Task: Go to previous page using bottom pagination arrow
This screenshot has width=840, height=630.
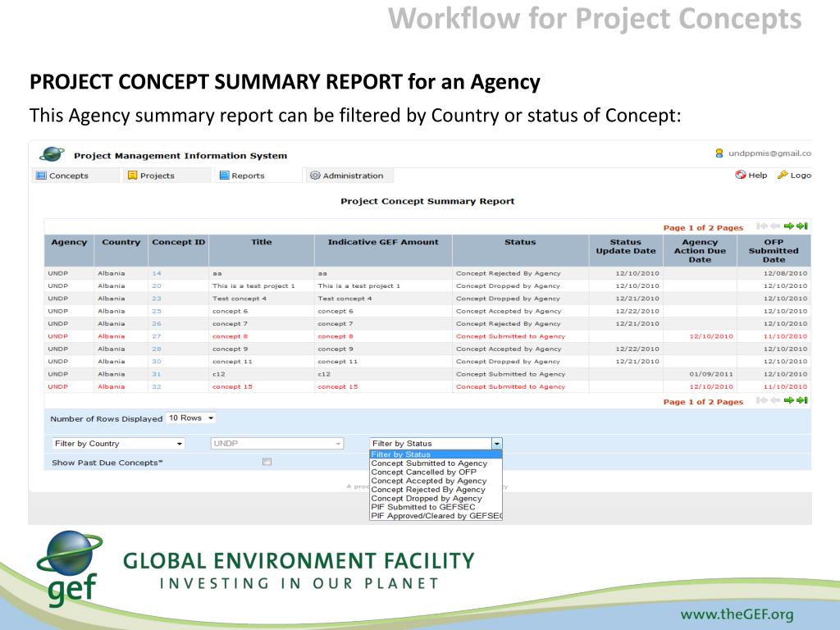Action: (x=774, y=400)
